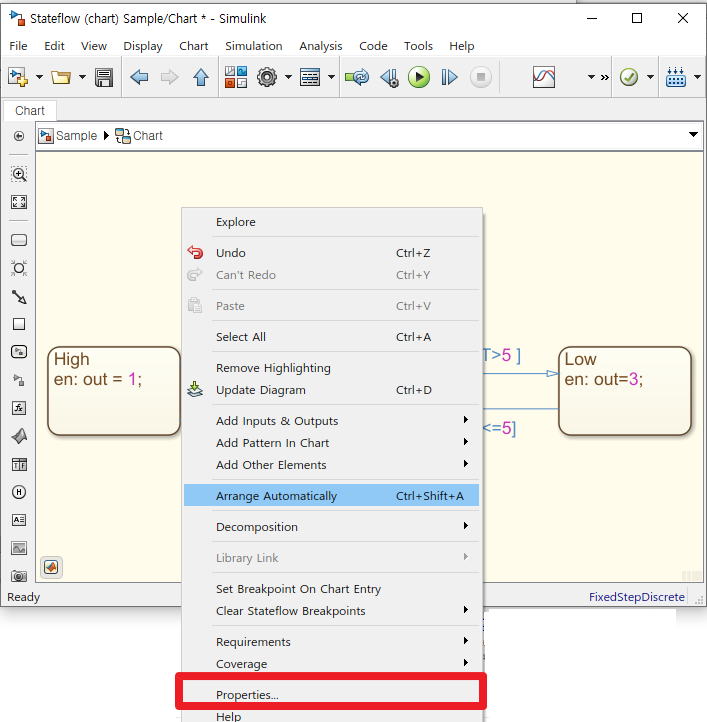
Task: Click the Model Advisor check mark icon
Action: 629,77
